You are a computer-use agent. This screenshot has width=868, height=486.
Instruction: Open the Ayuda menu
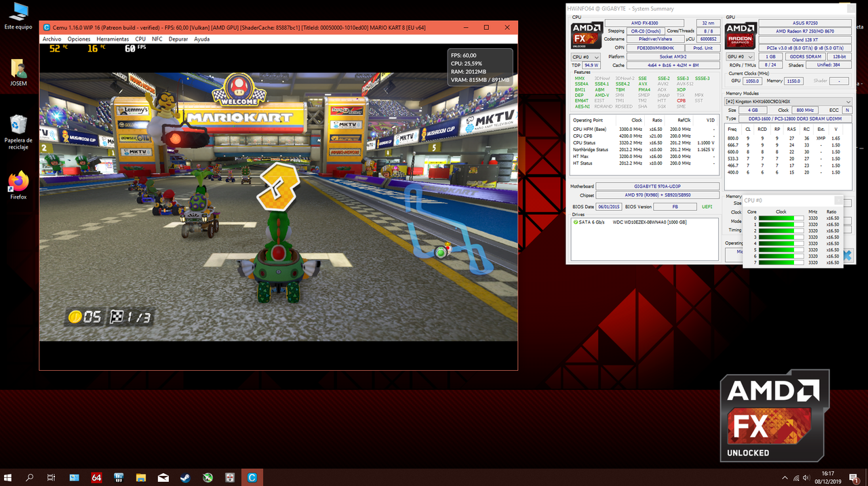(201, 39)
